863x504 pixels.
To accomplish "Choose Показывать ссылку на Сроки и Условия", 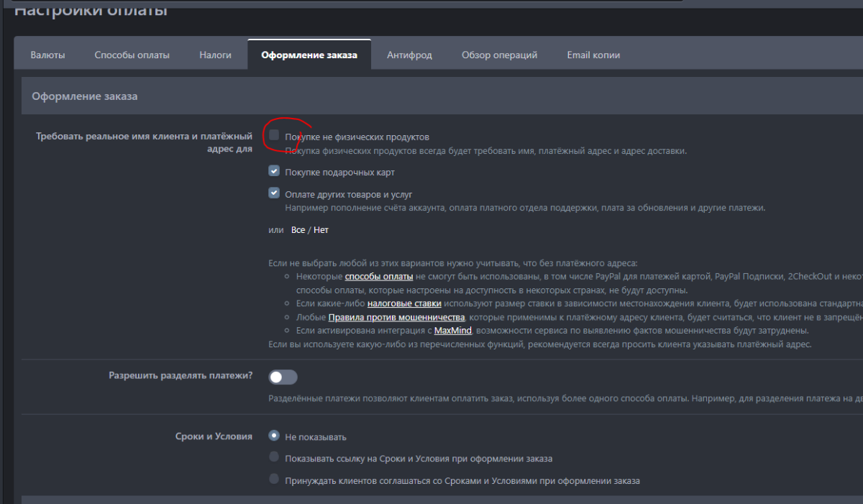I will click(x=274, y=457).
